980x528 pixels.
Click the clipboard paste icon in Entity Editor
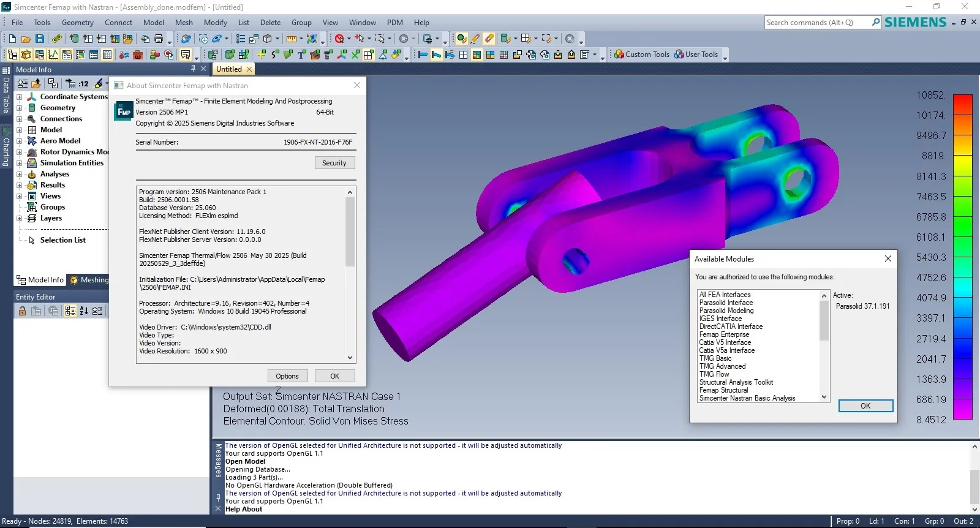click(36, 311)
